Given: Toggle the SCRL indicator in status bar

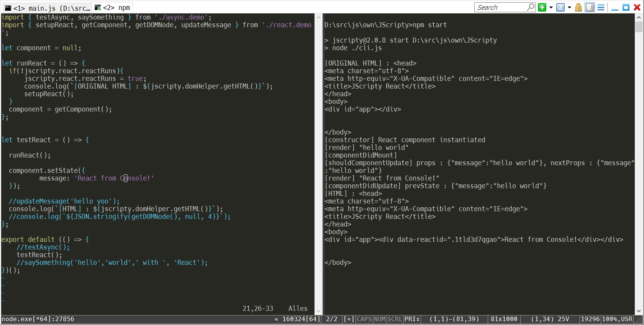Looking at the screenshot, I should click(395, 319).
